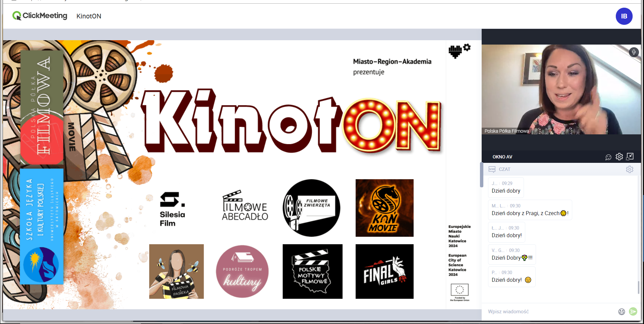The image size is (644, 324).
Task: Click the bouquet emoji in V... G... message
Action: [x=524, y=258]
